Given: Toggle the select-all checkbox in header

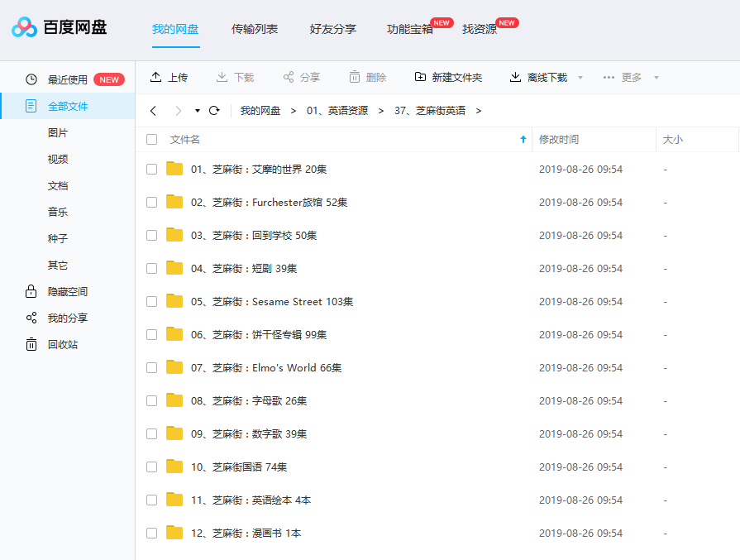Looking at the screenshot, I should (151, 140).
